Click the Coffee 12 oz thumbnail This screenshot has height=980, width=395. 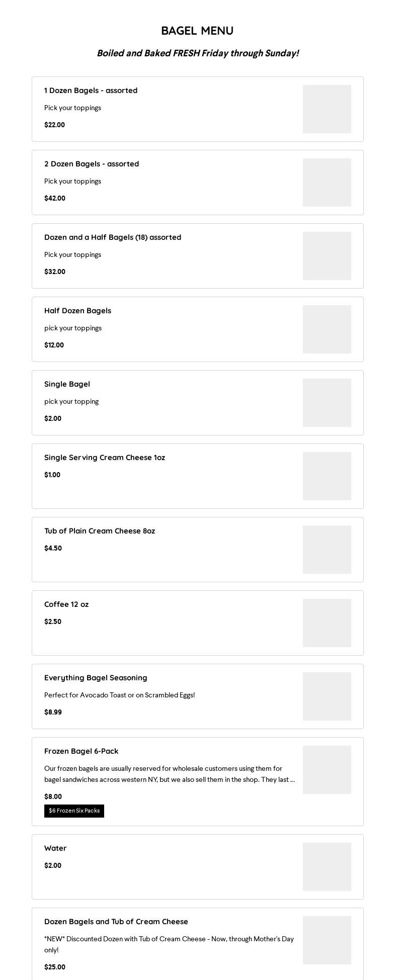point(327,623)
